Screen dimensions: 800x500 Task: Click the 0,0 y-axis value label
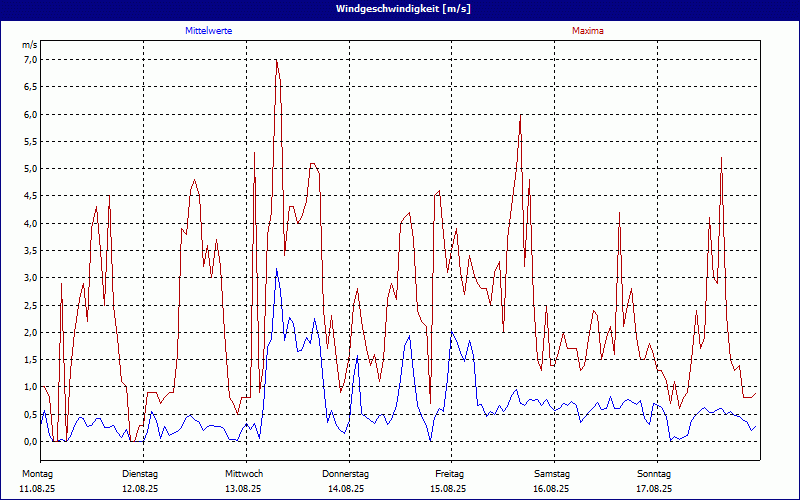pos(30,442)
